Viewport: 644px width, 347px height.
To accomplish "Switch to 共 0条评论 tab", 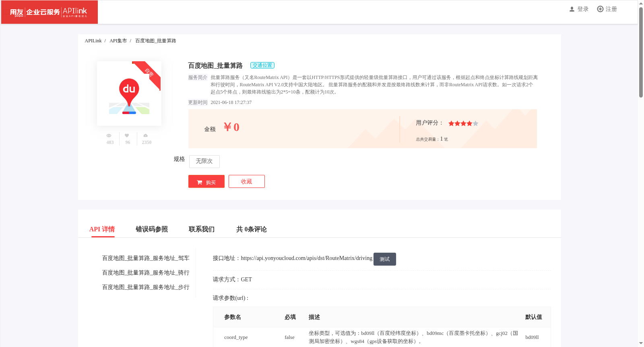I will (x=252, y=229).
